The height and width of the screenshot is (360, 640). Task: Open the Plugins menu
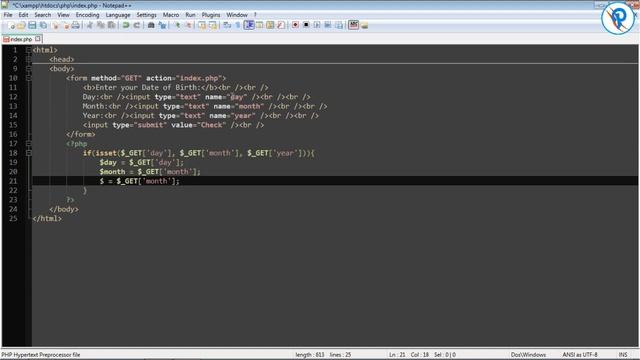[211, 15]
